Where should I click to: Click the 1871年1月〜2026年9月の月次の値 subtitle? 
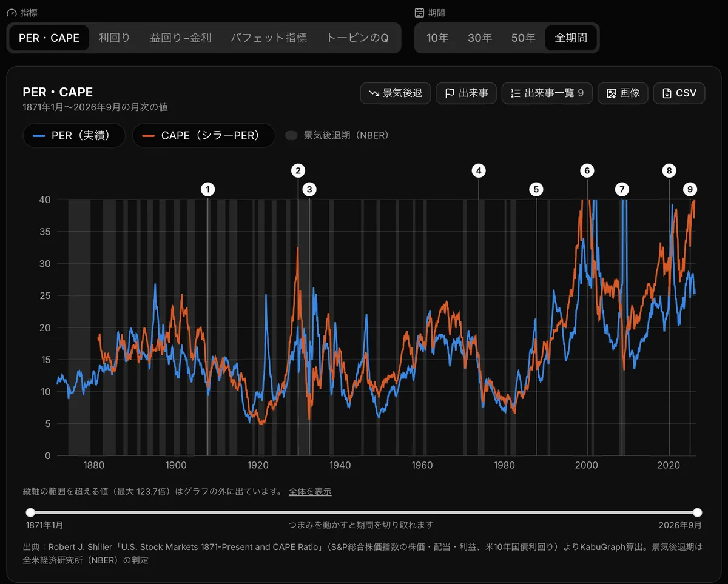pos(95,107)
